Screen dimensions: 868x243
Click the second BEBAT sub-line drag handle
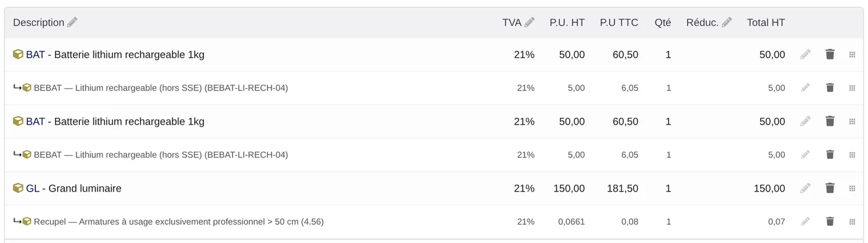tap(852, 154)
